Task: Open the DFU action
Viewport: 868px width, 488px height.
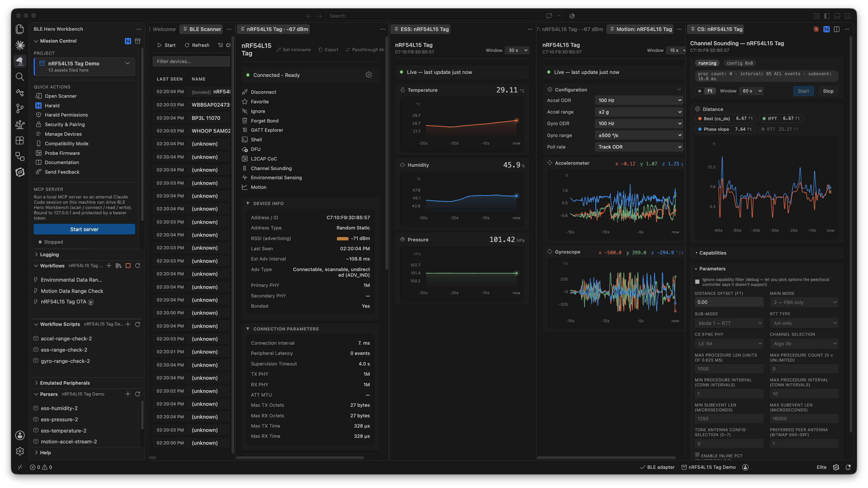Action: tap(251, 149)
